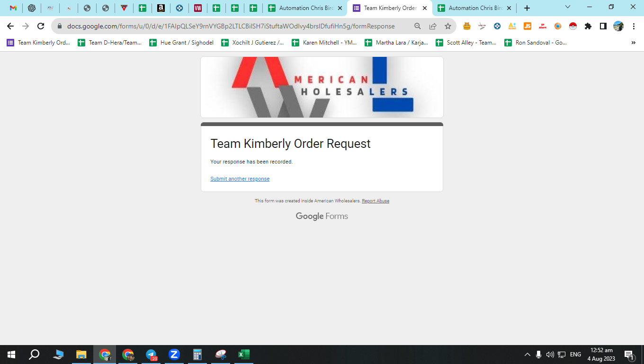Click the Pokeball extension icon
The width and height of the screenshot is (644, 364).
[x=573, y=27]
